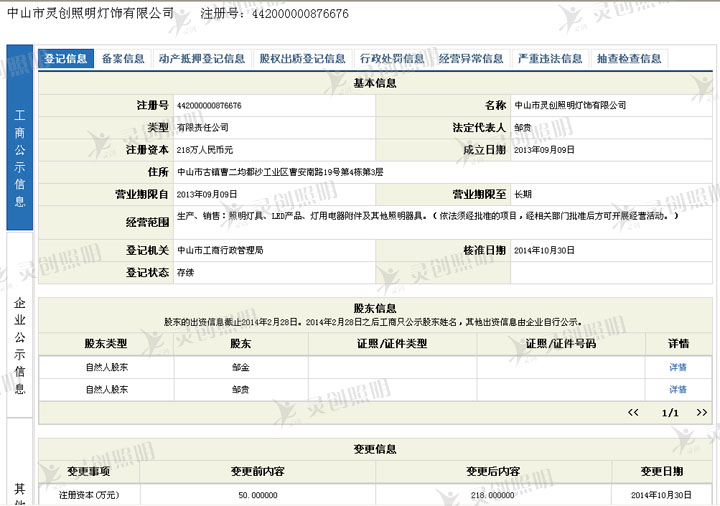
Task: Click the 注册号 header text at top
Action: coord(275,14)
